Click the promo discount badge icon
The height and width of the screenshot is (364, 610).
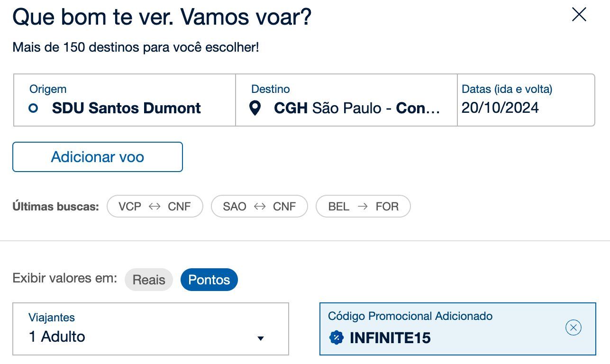click(336, 338)
